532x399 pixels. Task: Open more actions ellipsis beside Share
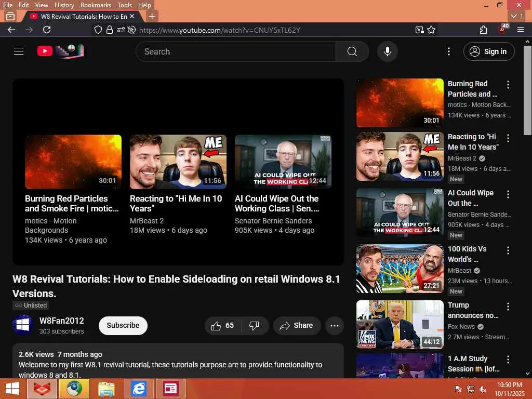click(334, 325)
